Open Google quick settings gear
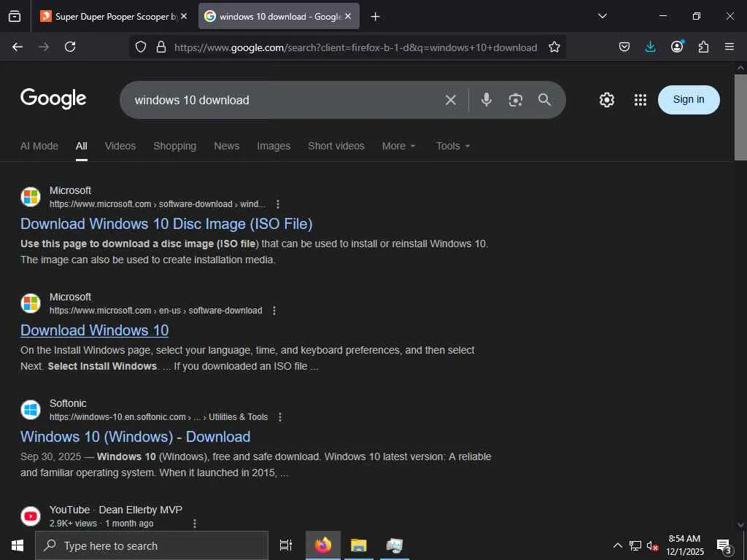This screenshot has width=747, height=560. [606, 100]
